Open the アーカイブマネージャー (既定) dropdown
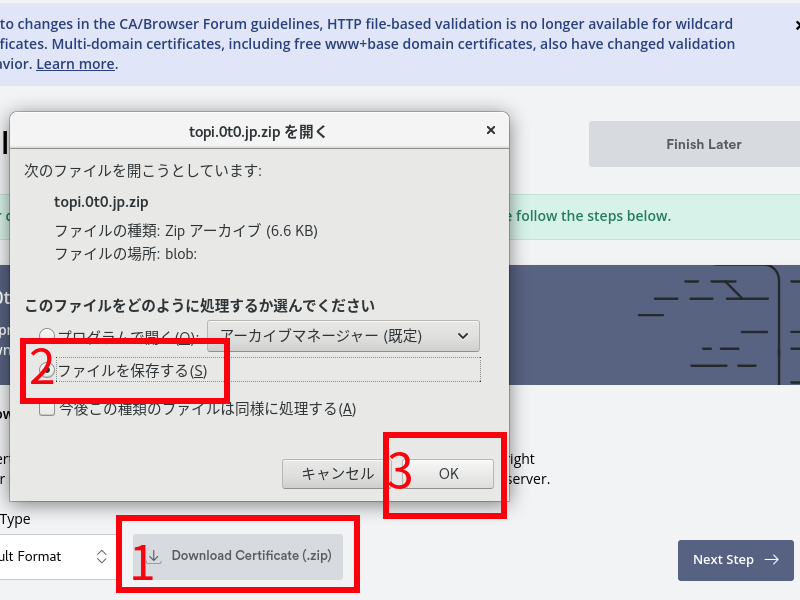This screenshot has height=600, width=800. [342, 336]
